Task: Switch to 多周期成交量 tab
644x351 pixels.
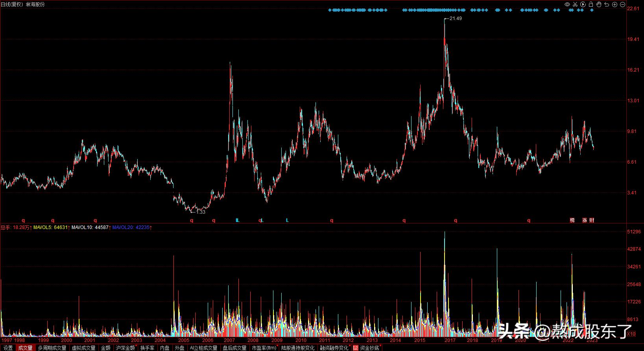Action: click(x=52, y=348)
